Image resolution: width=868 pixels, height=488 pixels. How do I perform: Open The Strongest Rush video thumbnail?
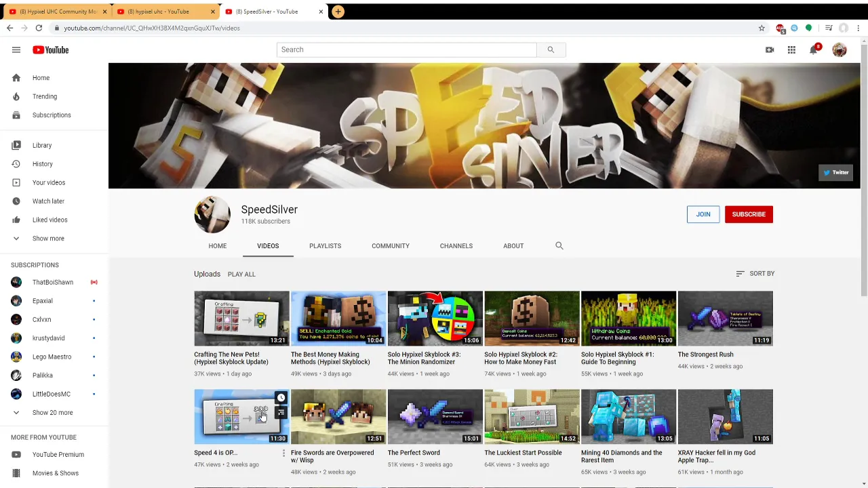pyautogui.click(x=725, y=319)
